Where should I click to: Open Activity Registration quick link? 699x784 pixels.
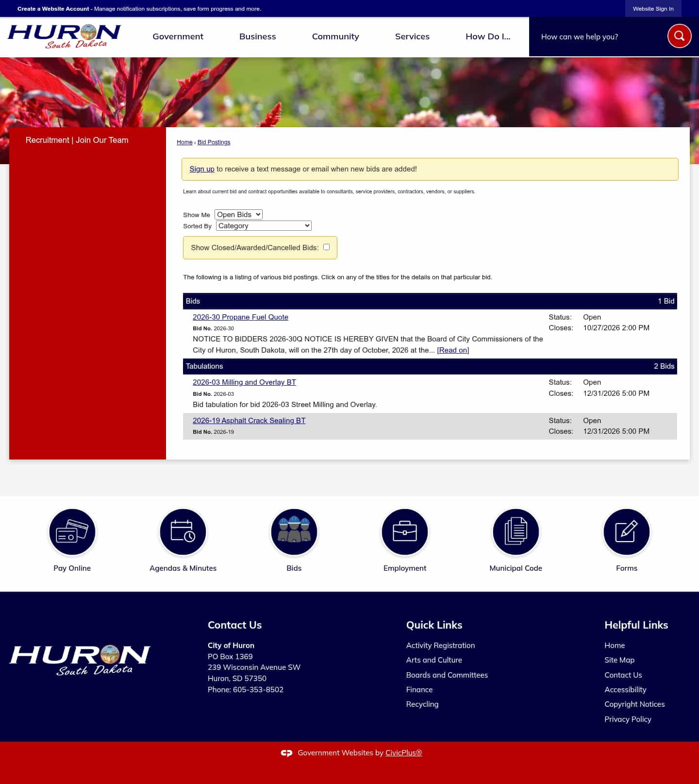point(440,645)
